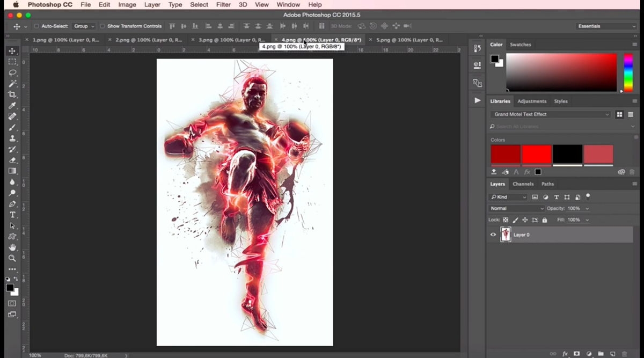Screen dimensions: 644x358
Task: Click the Play actions panel icon
Action: 477,100
